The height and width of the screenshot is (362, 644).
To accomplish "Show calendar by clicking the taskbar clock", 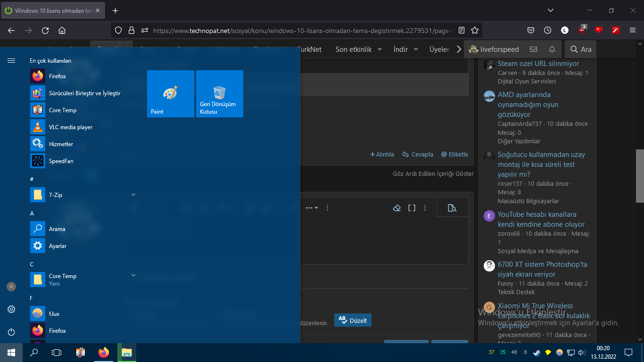I will 603,353.
